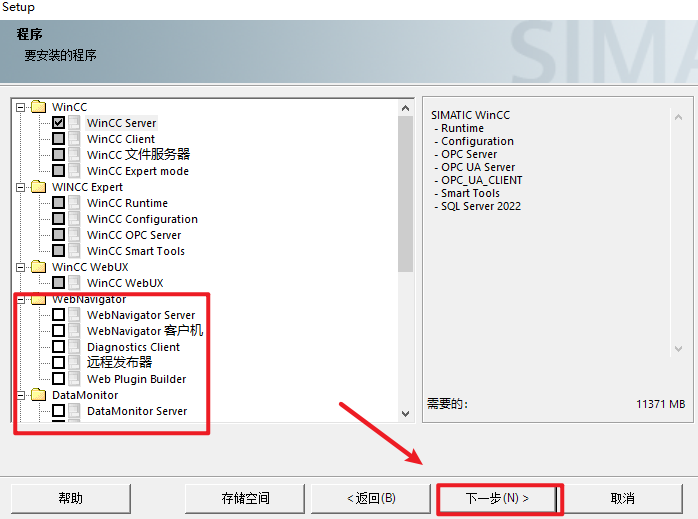Image resolution: width=698 pixels, height=519 pixels.
Task: Click the WinCC folder icon
Action: pos(38,107)
